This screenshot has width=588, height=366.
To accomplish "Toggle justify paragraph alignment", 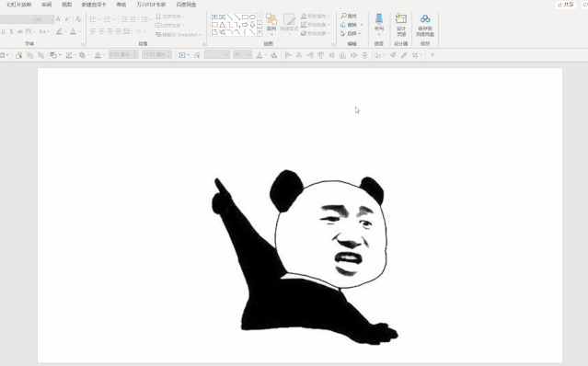I will tap(118, 31).
